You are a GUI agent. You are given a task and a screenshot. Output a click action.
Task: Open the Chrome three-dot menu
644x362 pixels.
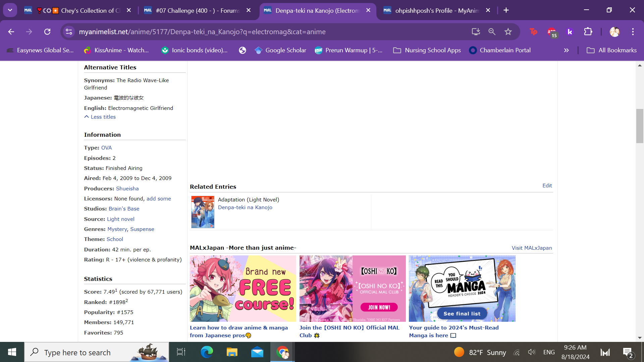coord(633,32)
